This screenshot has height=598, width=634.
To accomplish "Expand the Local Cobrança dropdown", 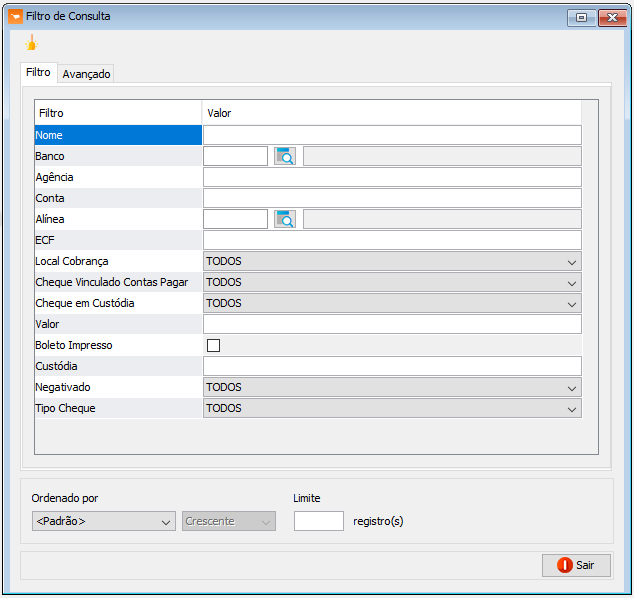I will [571, 262].
